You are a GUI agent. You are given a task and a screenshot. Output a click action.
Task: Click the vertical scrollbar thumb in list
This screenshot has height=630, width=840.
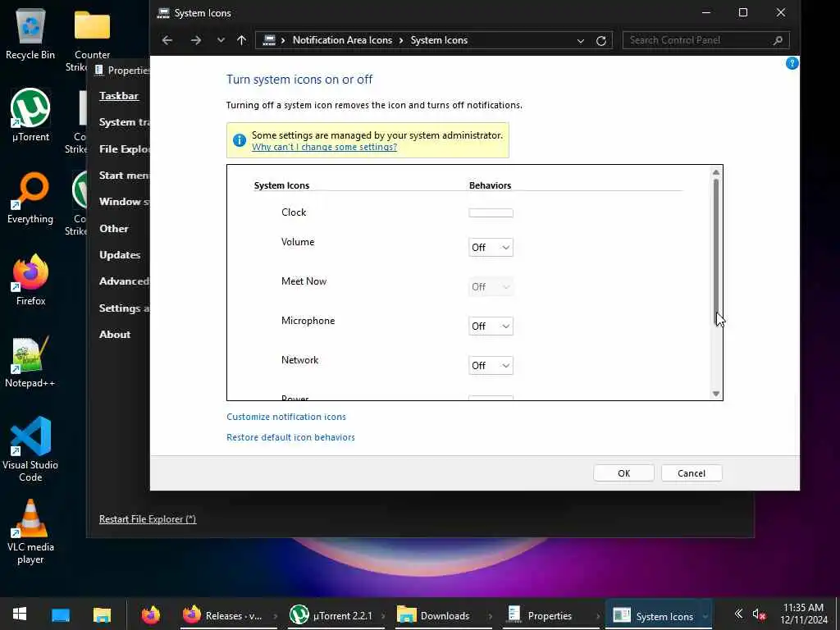coord(715,251)
